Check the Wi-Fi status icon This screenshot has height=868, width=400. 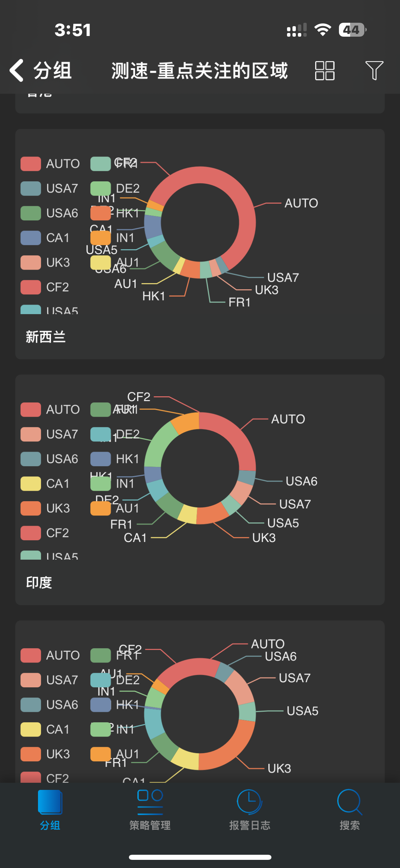point(323,30)
